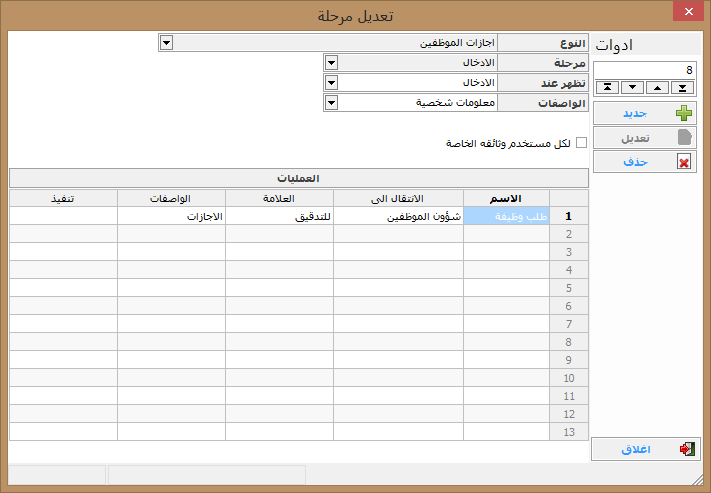Click the شؤون الموظفين cell
This screenshot has width=711, height=493.
(398, 216)
